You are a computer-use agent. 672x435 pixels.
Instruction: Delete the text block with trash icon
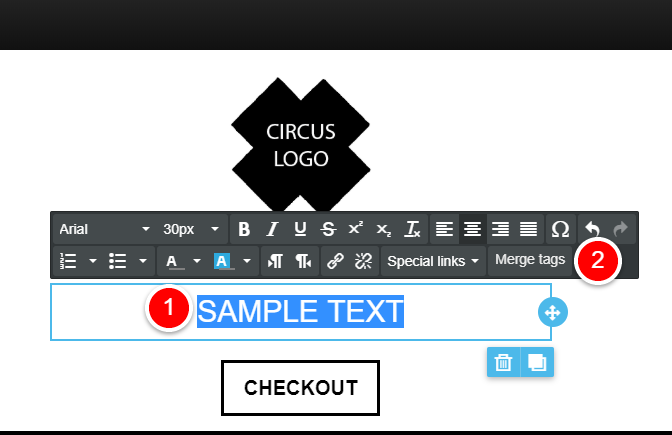pos(503,362)
